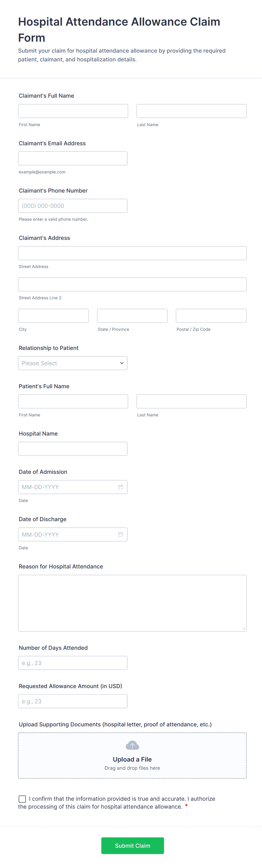
Task: Focus the claimant's First Name field
Action: [x=73, y=111]
